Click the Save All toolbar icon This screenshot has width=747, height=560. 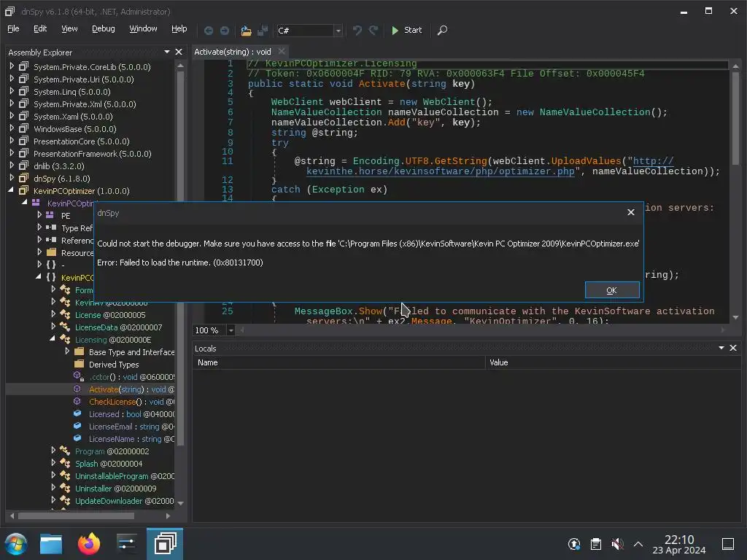click(x=263, y=31)
